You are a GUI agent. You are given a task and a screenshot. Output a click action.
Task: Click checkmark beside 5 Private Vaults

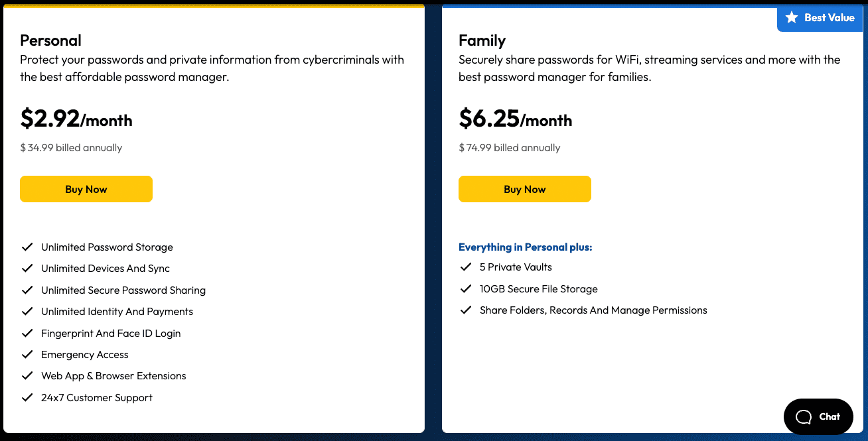tap(466, 267)
